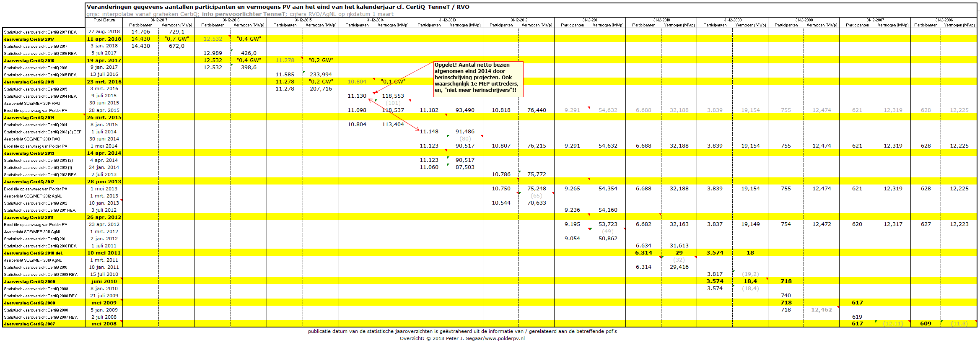
Task: Click the capacity value '50,862'
Action: coord(608,239)
